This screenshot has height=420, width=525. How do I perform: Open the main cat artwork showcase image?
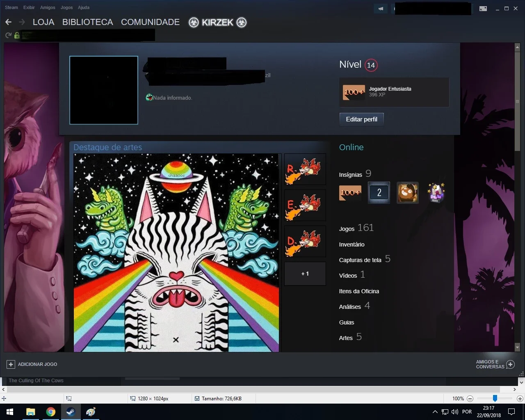coord(176,253)
